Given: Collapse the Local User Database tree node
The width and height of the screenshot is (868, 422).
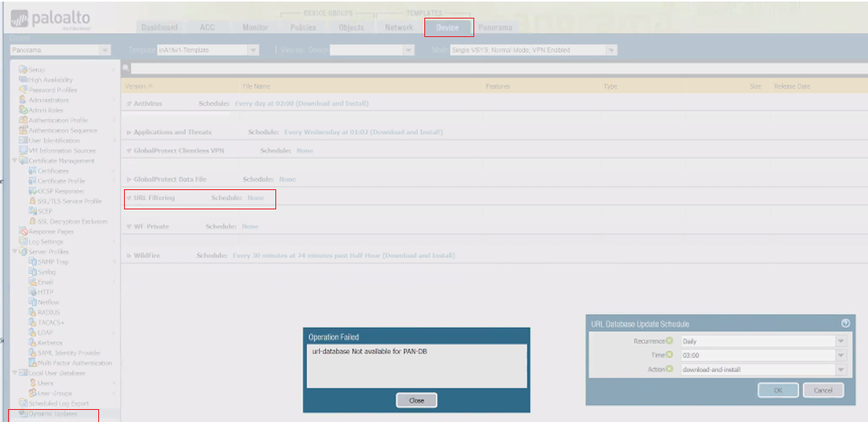Looking at the screenshot, I should (15, 373).
